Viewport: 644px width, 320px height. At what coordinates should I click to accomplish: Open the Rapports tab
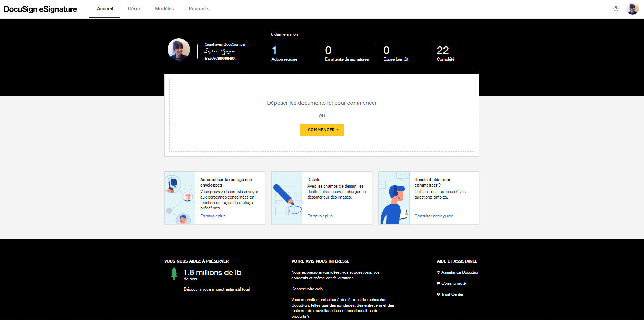[199, 9]
